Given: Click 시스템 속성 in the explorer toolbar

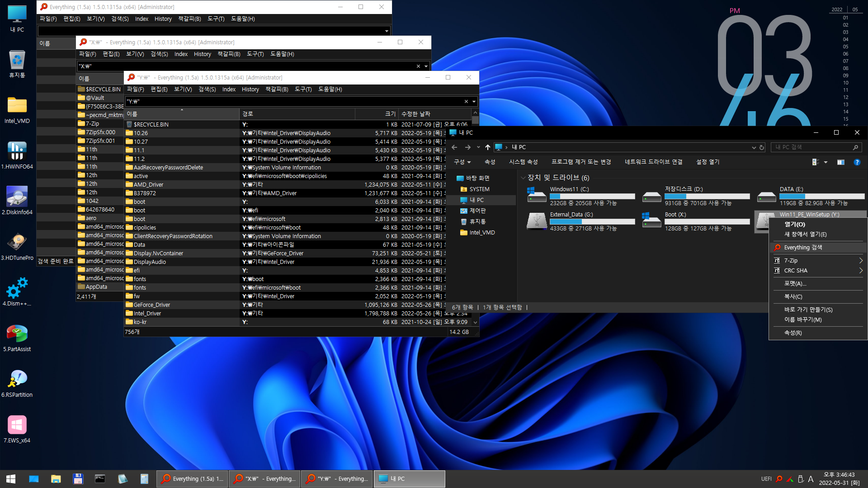Looking at the screenshot, I should click(523, 162).
